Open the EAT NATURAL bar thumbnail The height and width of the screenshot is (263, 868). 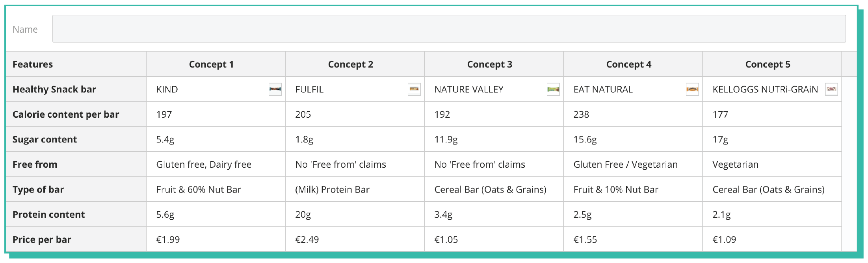pos(692,89)
